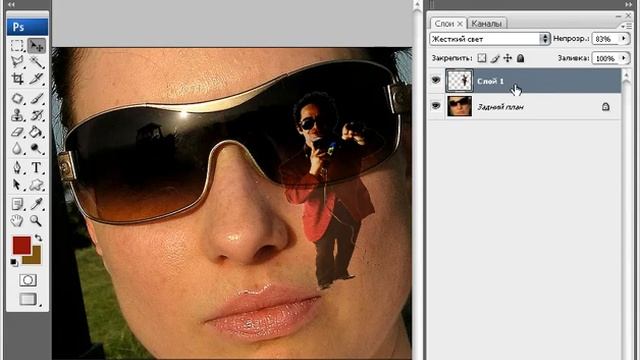Screen dimensions: 640x360
Task: Select the Rectangular Marquee tool
Action: 17,45
